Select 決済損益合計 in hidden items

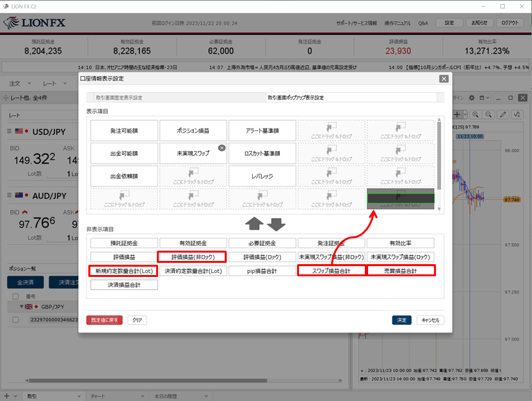point(124,285)
